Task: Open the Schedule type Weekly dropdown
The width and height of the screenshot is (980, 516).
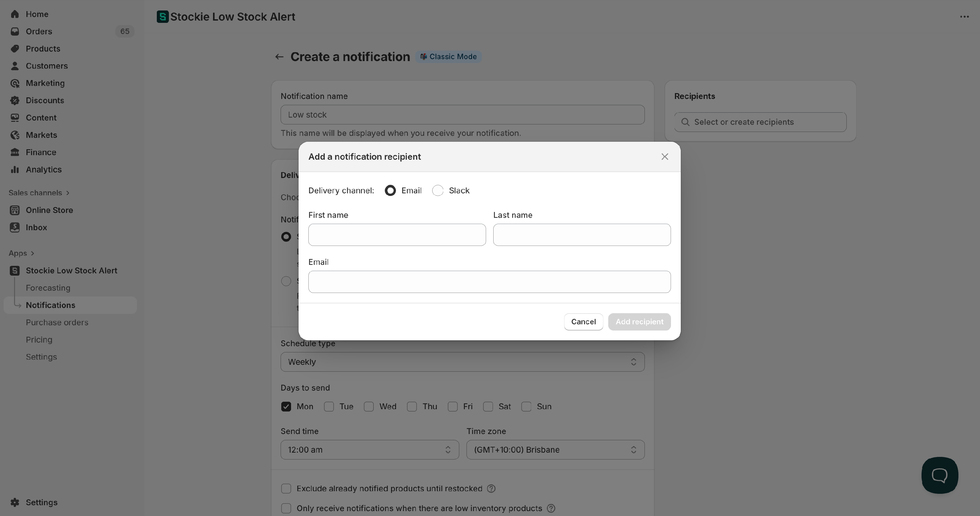Action: coord(462,362)
